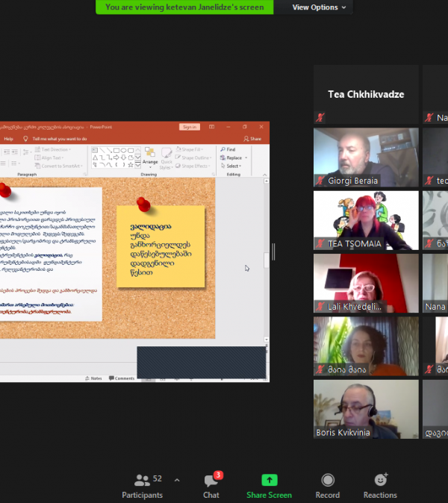The width and height of the screenshot is (448, 503).
Task: Click Convert to SmartArt
Action: tap(59, 166)
